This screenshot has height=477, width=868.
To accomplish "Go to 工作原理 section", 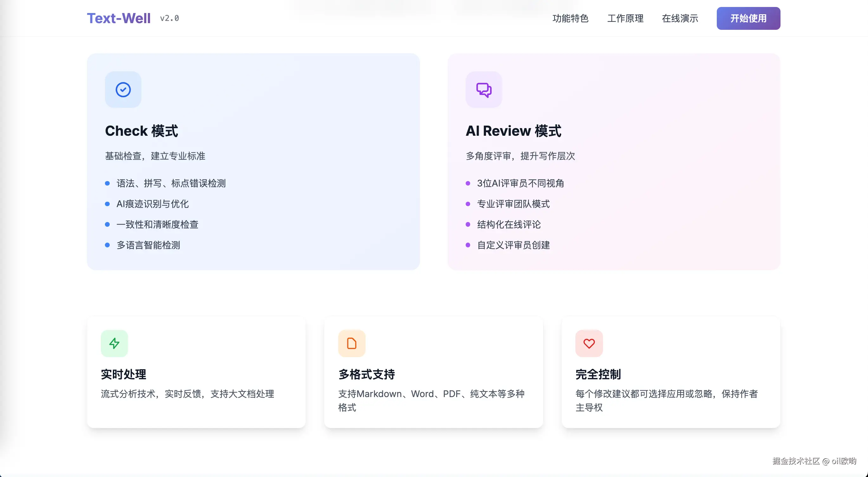I will tap(625, 18).
